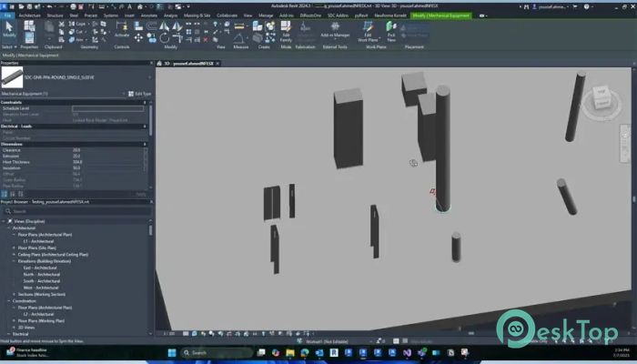The image size is (637, 364).
Task: Switch to the Collaborate ribbon tab
Action: [227, 15]
